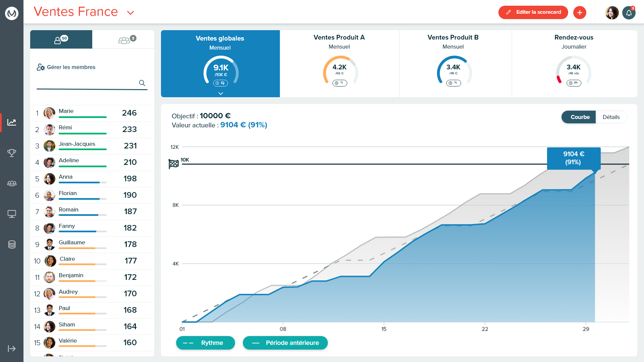
Task: Click the 9104 € (91%) chart tooltip
Action: [x=574, y=158]
